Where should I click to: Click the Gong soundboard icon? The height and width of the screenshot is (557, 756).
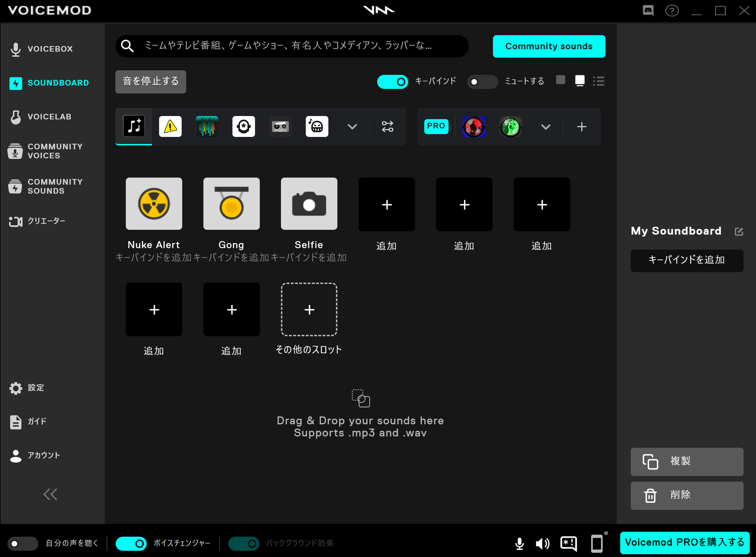231,205
